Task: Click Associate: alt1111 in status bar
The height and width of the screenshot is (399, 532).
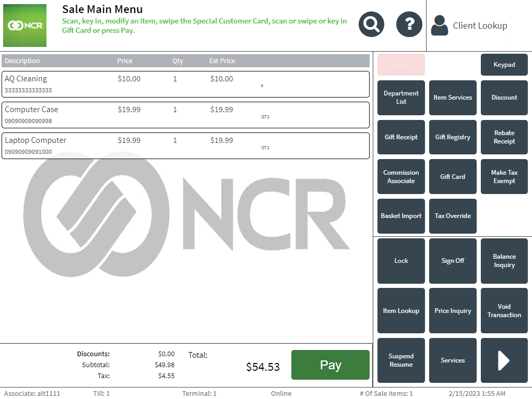Action: coord(32,394)
